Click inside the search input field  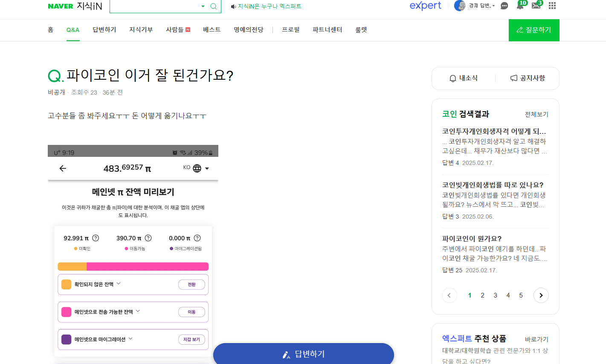pos(156,6)
